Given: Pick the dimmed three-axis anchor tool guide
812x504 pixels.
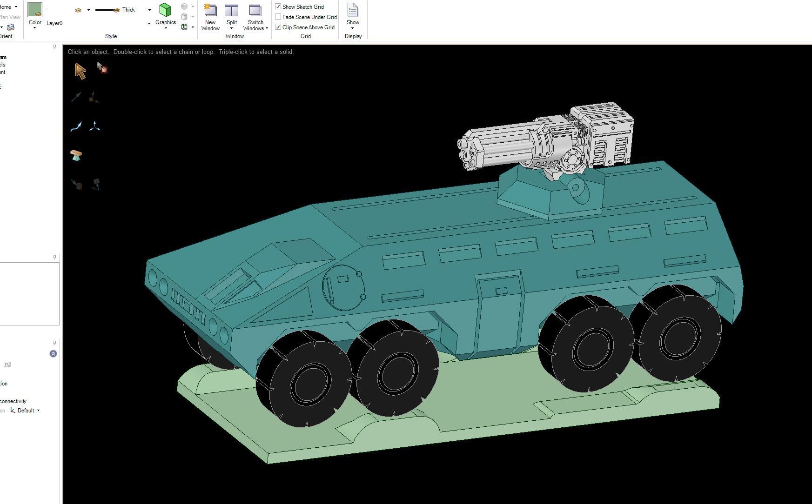Looking at the screenshot, I should [x=94, y=97].
